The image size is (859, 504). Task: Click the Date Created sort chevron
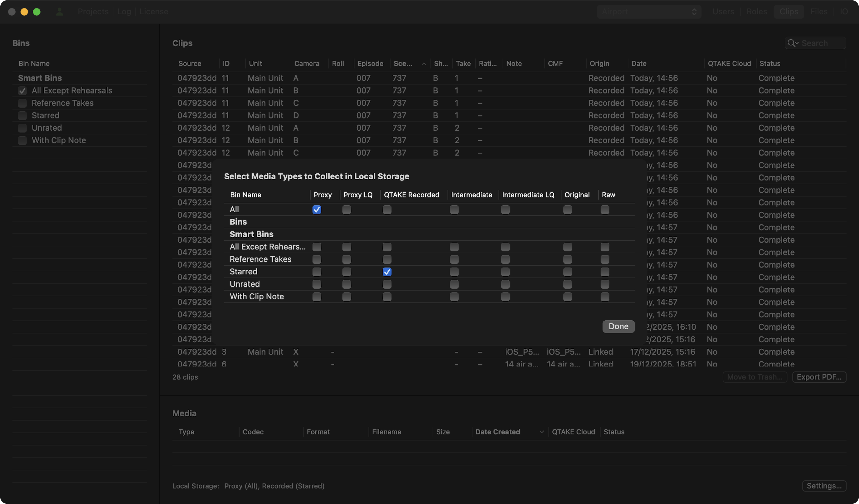click(x=541, y=432)
